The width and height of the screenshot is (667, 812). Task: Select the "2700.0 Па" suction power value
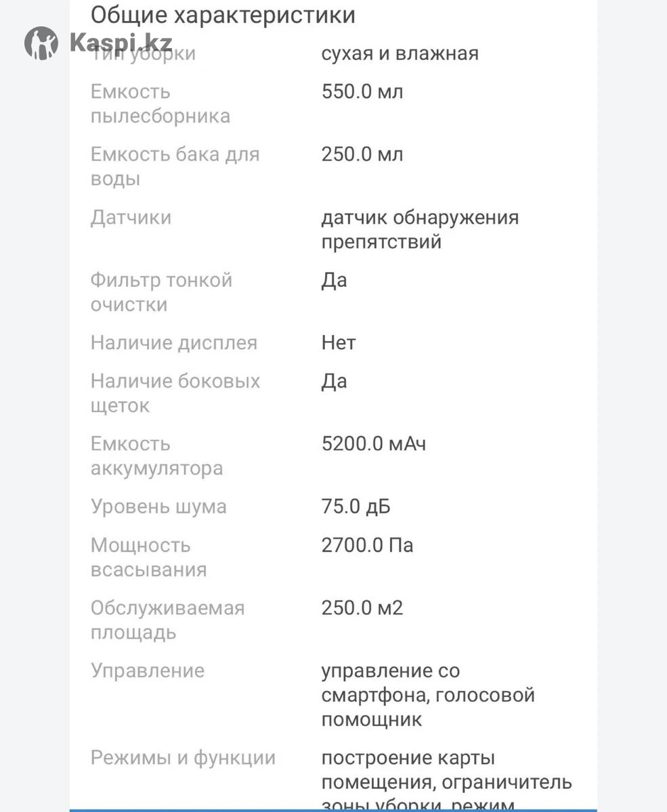click(x=367, y=545)
